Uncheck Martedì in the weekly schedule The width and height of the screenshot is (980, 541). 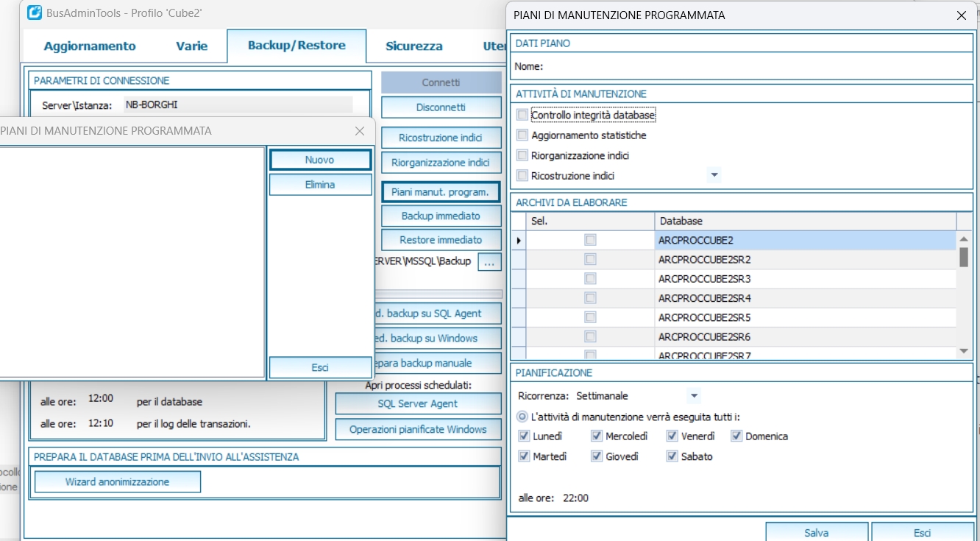[x=524, y=456]
